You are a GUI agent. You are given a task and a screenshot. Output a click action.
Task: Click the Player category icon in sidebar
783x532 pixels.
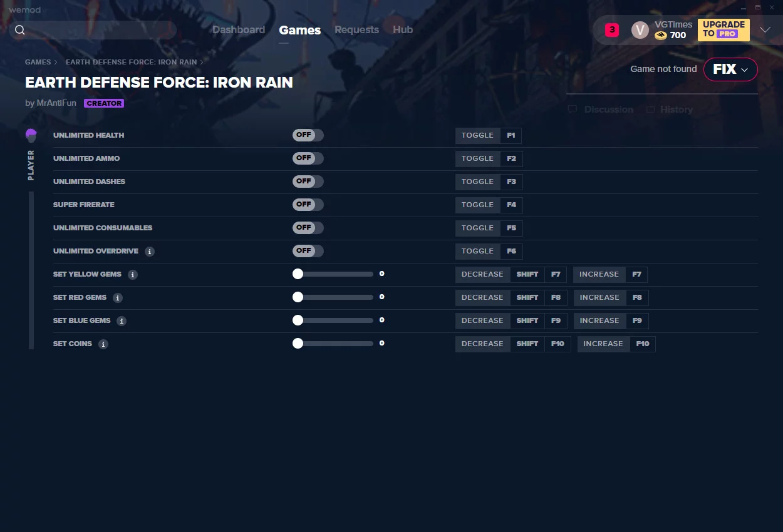point(31,135)
